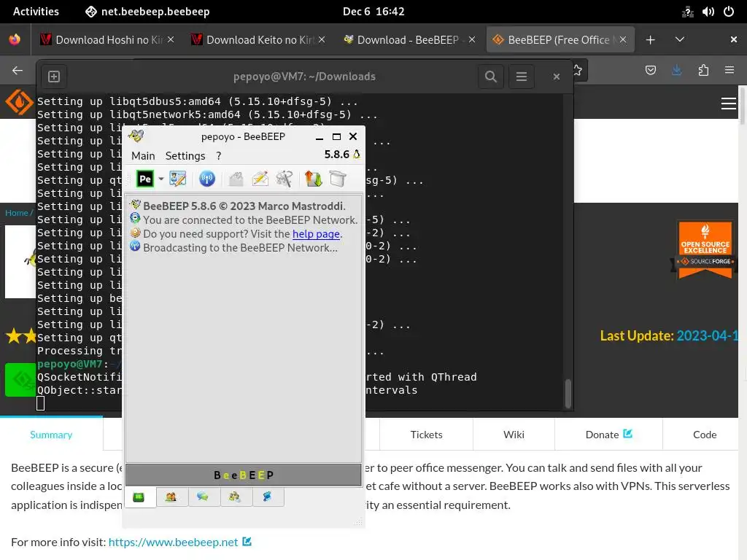Switch to the groups tab
The height and width of the screenshot is (560, 747).
coord(235,497)
